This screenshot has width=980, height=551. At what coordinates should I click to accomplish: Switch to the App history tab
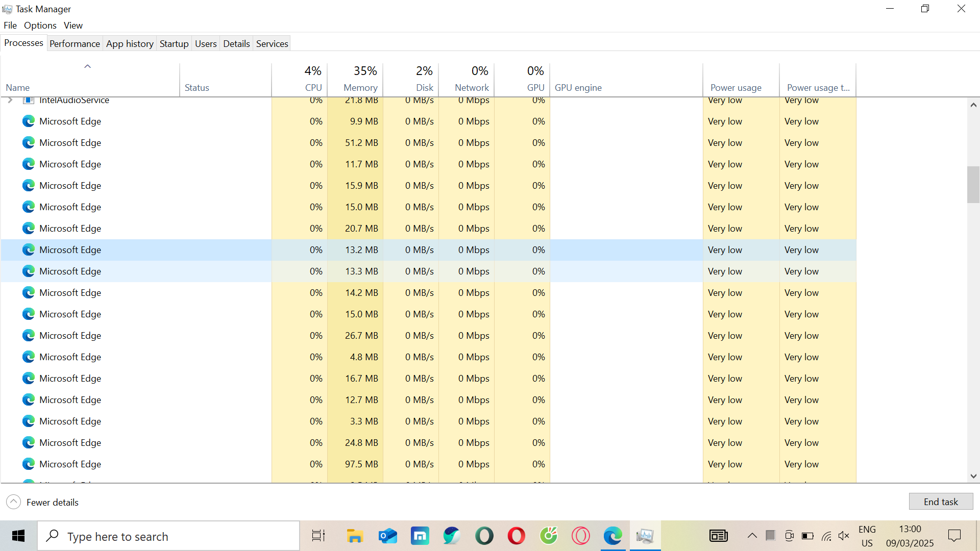130,44
